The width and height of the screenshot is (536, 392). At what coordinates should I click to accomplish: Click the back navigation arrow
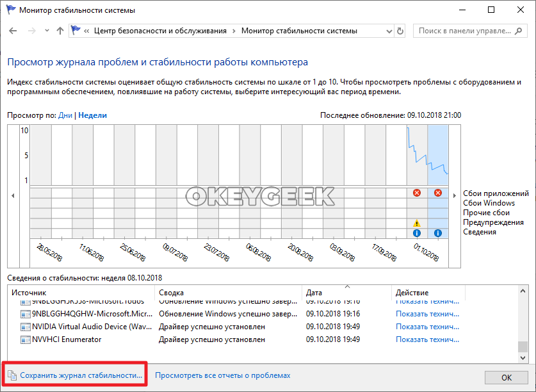point(13,31)
